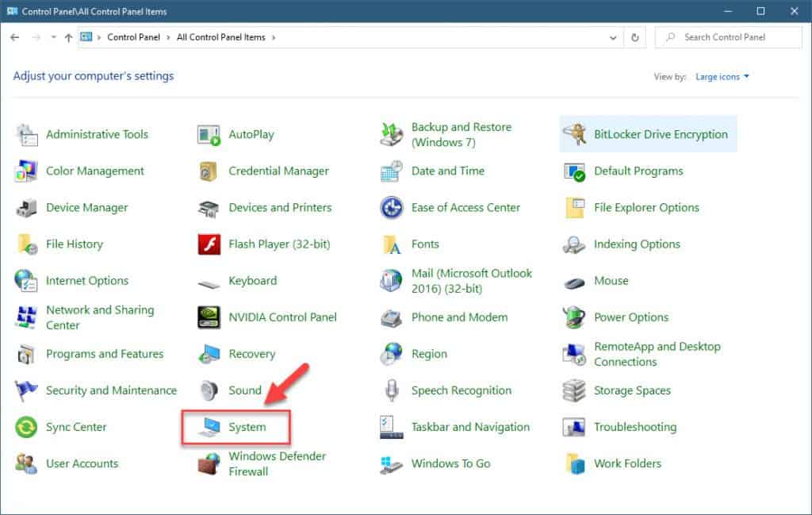The width and height of the screenshot is (812, 515).
Task: Click the Back navigation arrow
Action: (14, 37)
